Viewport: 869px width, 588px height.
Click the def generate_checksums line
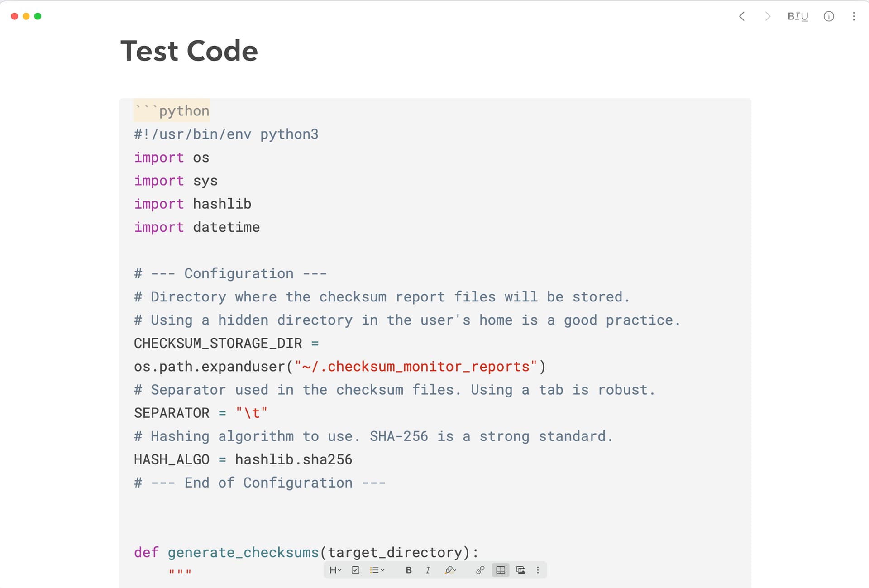[306, 552]
